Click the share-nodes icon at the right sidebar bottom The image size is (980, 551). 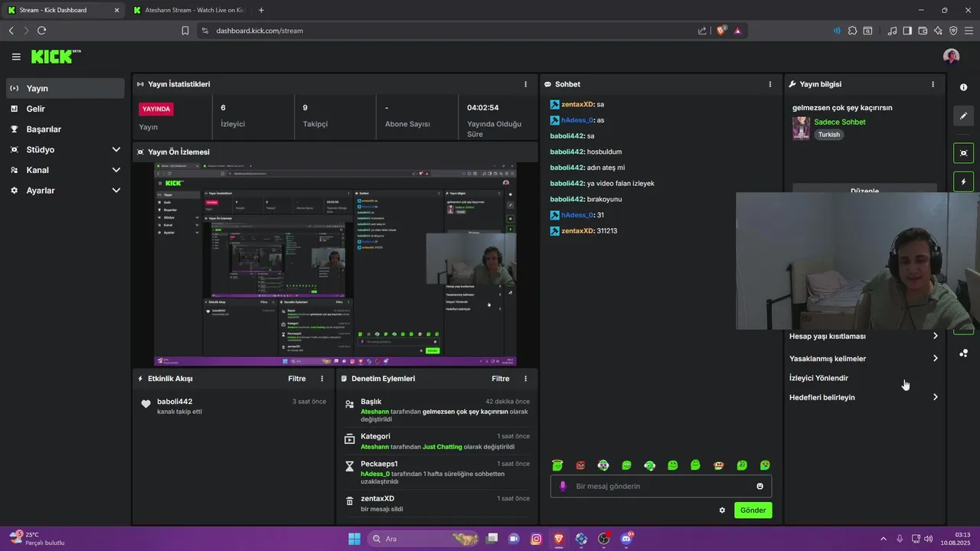pos(963,353)
